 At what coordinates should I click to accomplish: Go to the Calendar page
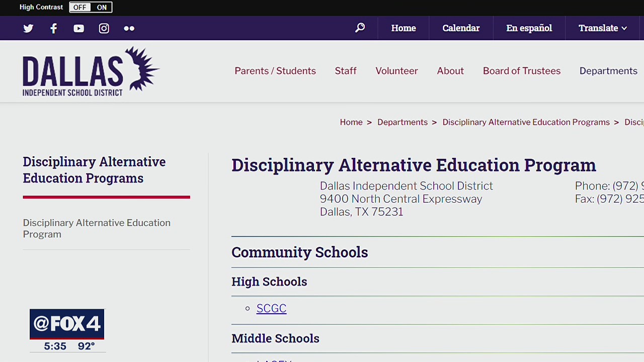(461, 28)
